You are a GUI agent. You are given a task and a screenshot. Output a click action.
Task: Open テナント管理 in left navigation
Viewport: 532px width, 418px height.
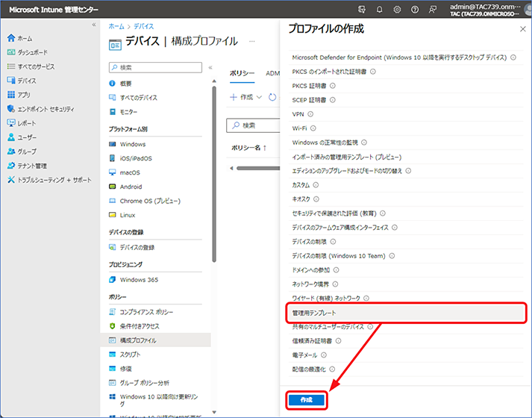pyautogui.click(x=27, y=166)
